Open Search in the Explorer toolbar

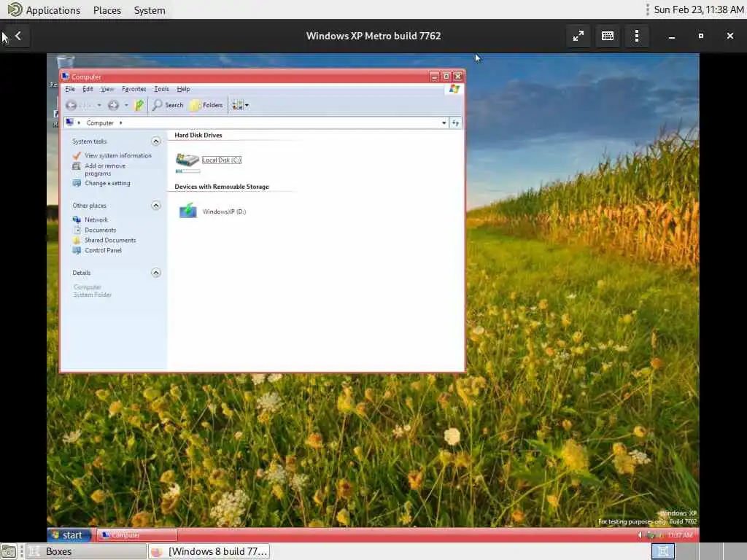pos(168,105)
